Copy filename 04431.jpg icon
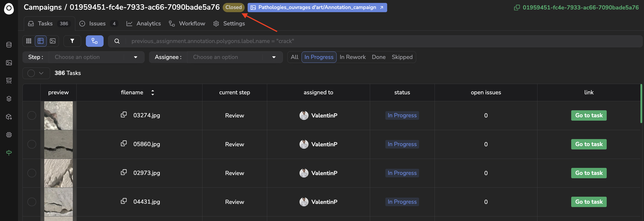This screenshot has height=221, width=644. click(x=124, y=201)
